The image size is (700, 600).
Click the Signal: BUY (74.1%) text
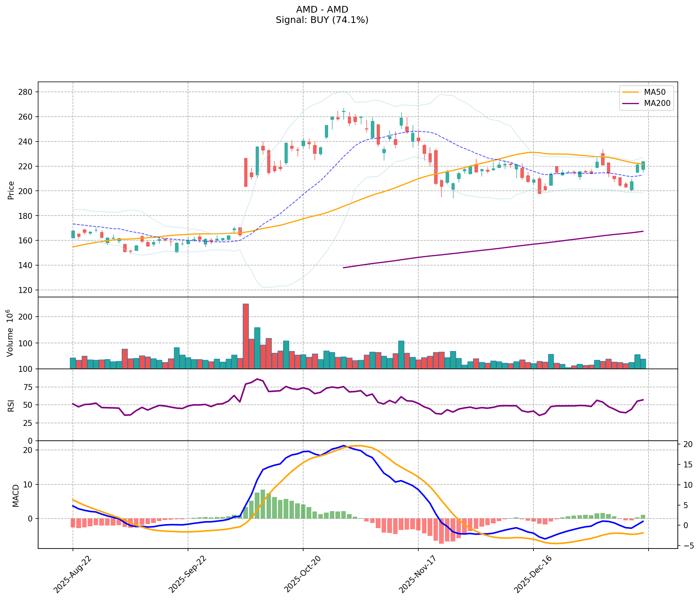coord(322,20)
